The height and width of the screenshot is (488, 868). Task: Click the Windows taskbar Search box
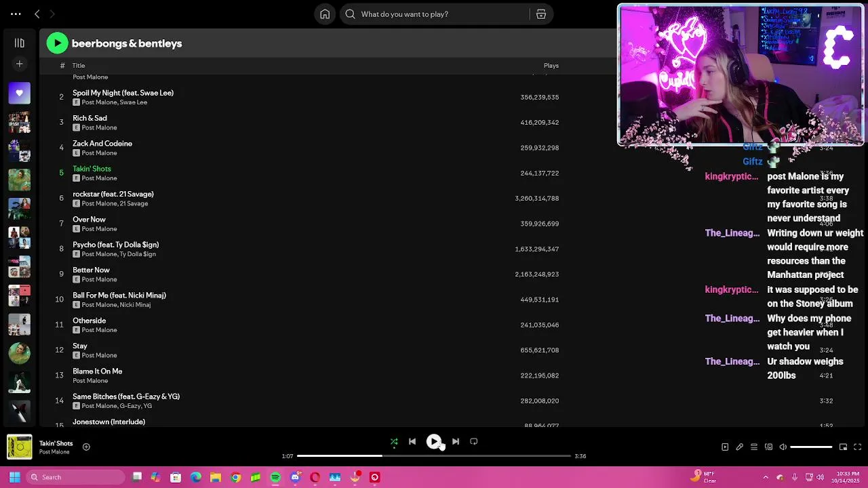pos(76,477)
